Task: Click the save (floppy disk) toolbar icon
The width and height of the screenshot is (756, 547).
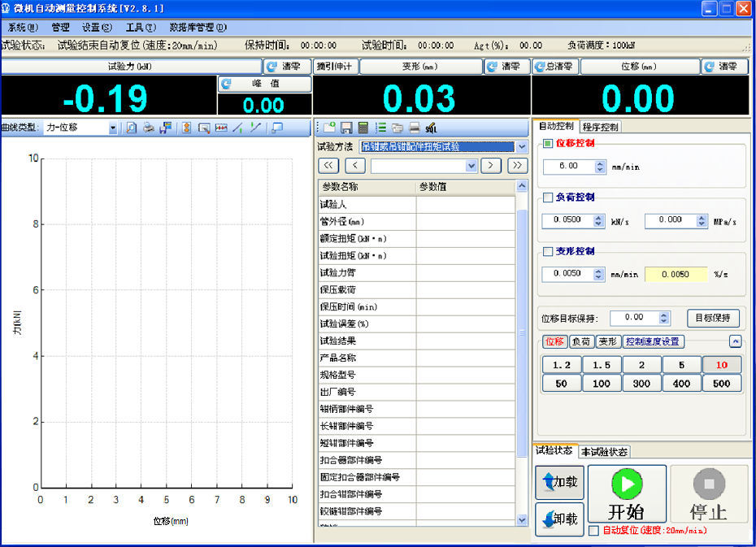Action: pos(346,128)
